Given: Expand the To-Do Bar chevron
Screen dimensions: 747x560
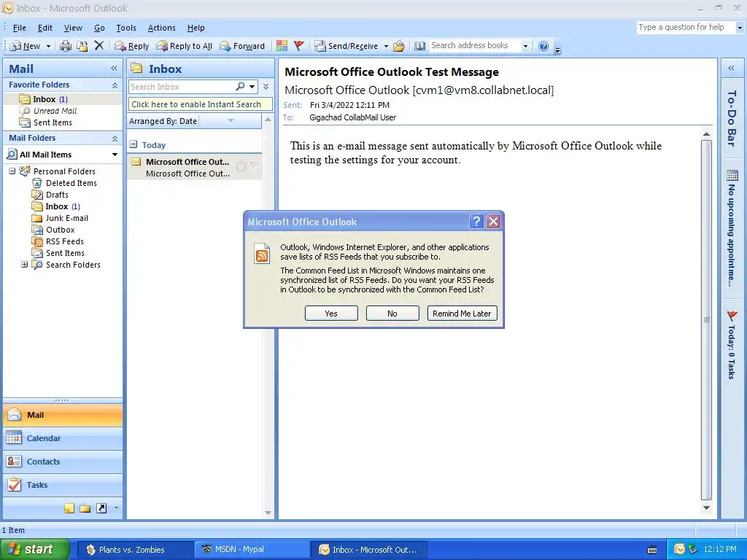Looking at the screenshot, I should 731,68.
